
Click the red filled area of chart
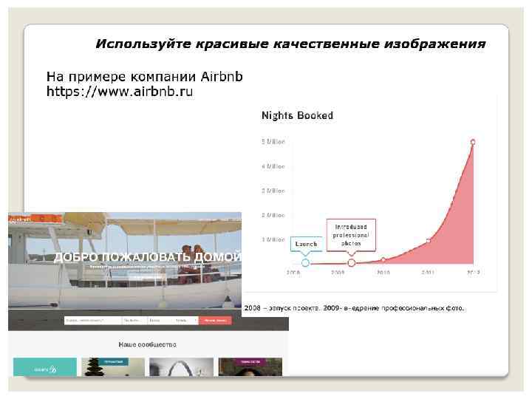pyautogui.click(x=454, y=237)
